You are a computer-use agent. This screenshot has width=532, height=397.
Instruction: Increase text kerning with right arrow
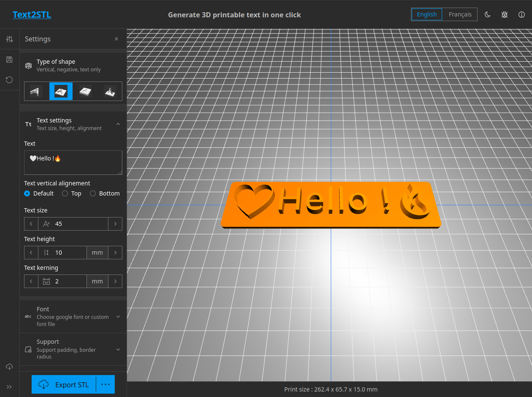(x=115, y=281)
